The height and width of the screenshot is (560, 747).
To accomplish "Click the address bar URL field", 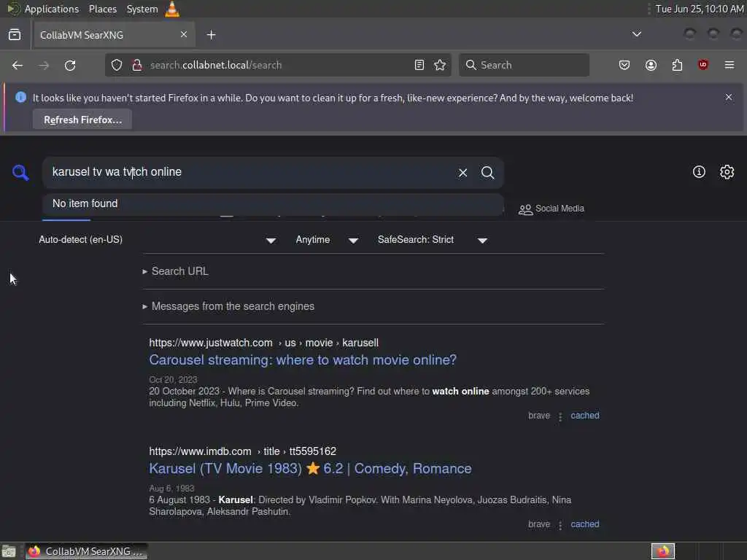I will click(x=278, y=65).
